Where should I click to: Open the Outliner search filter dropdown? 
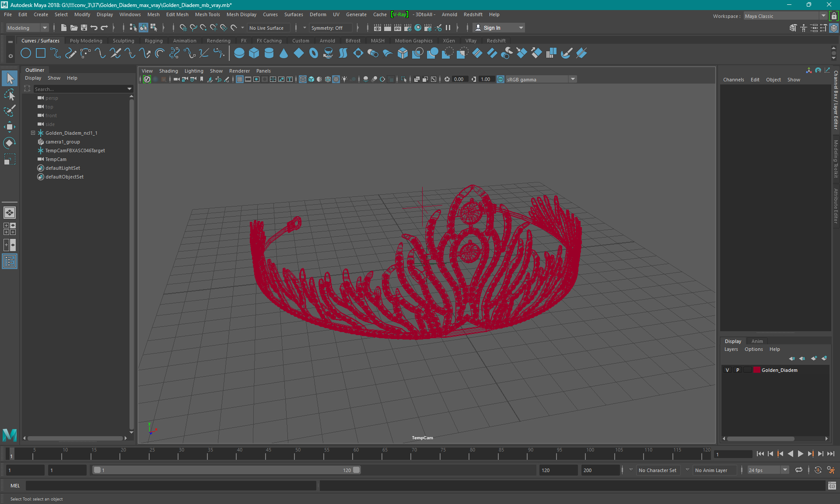(129, 89)
